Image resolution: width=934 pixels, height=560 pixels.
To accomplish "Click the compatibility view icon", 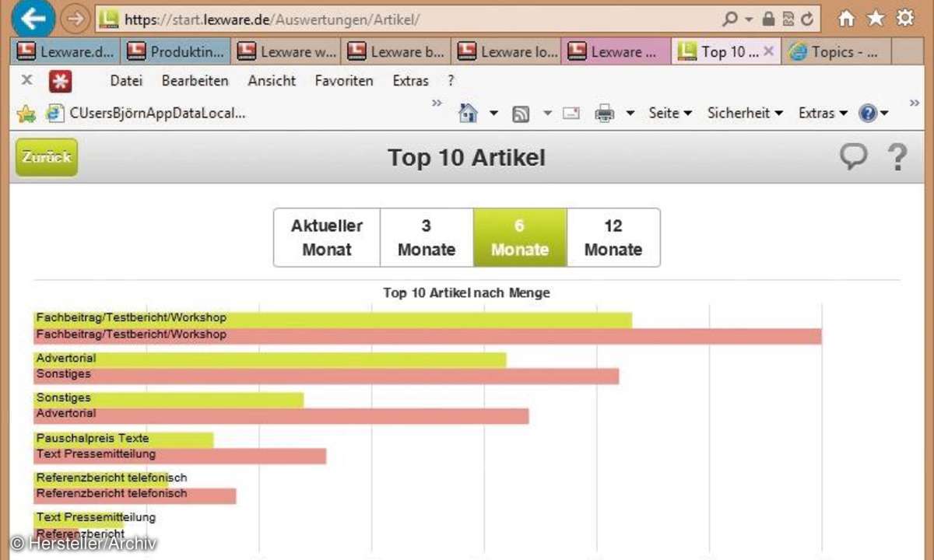I will (788, 19).
